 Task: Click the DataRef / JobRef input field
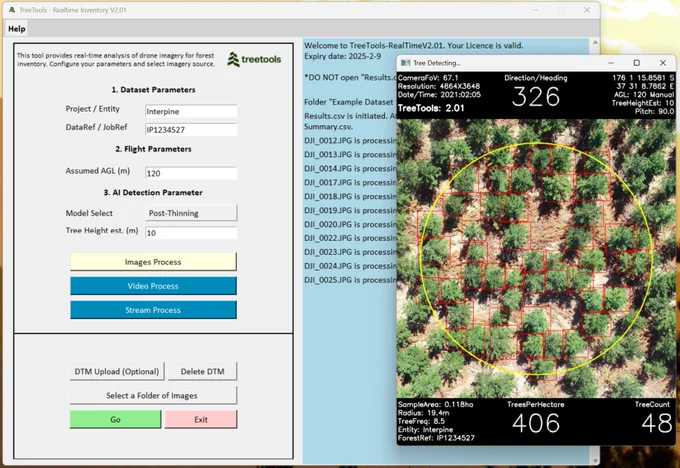[x=191, y=130]
